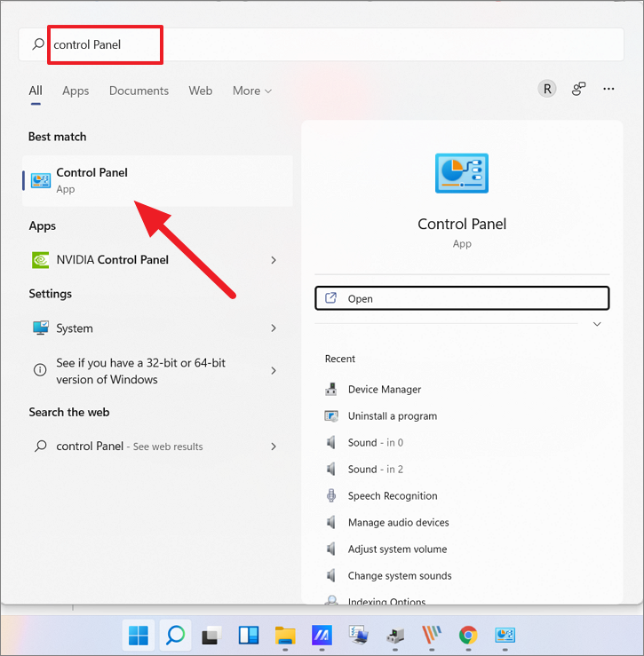Select "control Panel - See web results"
This screenshot has height=656, width=644.
pyautogui.click(x=157, y=447)
